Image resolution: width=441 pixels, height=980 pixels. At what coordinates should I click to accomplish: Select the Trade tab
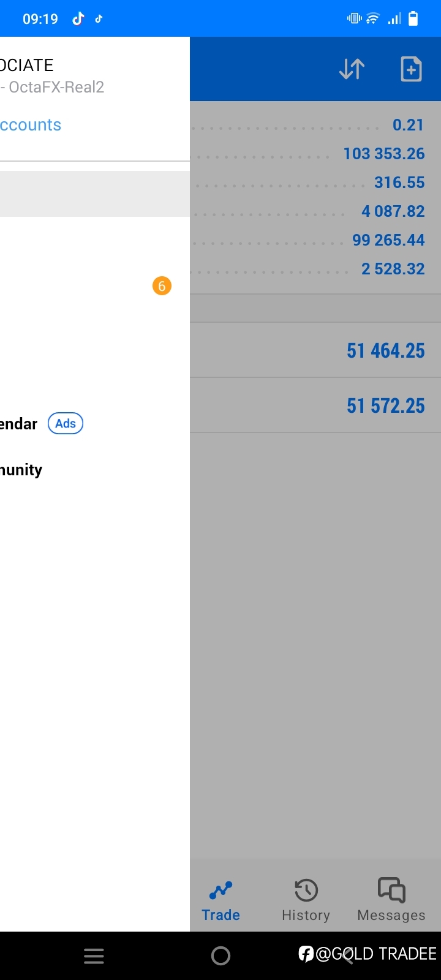[221, 900]
